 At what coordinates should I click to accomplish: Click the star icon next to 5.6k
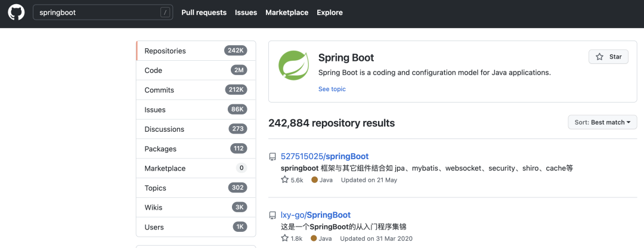click(x=284, y=179)
